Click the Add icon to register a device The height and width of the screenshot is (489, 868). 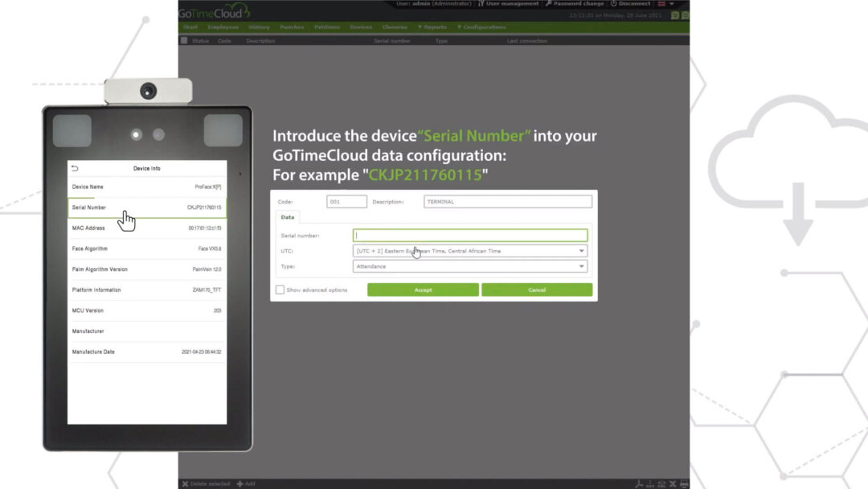click(x=242, y=483)
